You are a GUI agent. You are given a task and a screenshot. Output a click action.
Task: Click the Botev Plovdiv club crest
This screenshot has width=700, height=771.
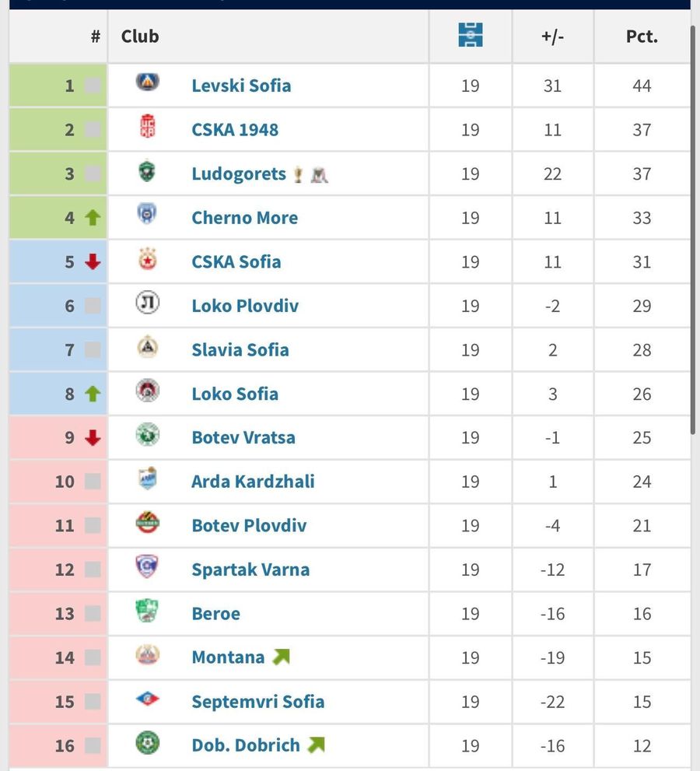click(147, 523)
